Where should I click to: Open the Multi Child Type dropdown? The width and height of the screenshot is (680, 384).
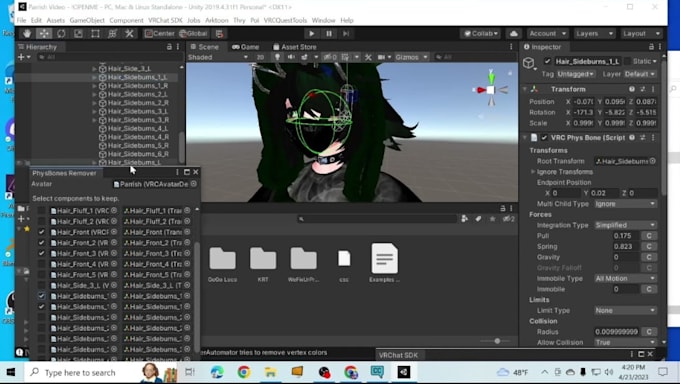tap(625, 204)
